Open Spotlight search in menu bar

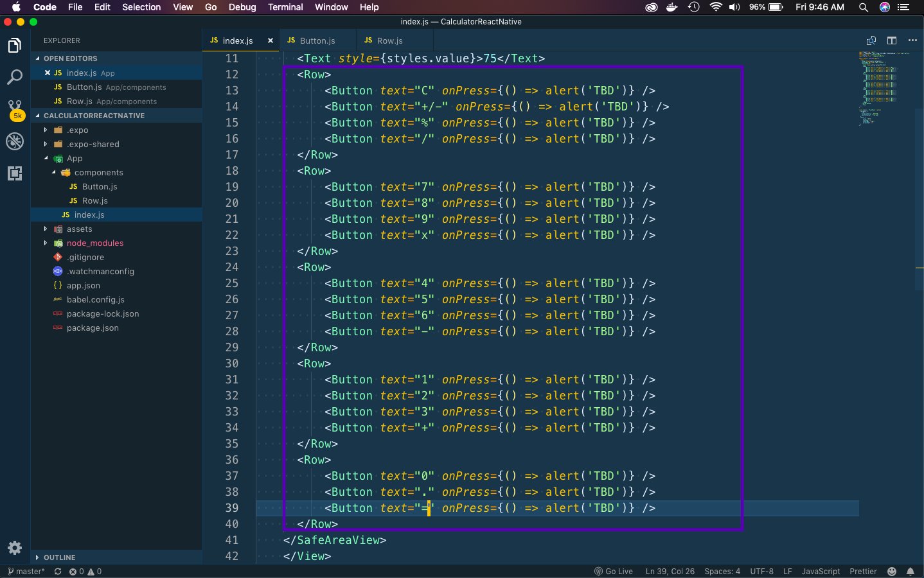(864, 7)
